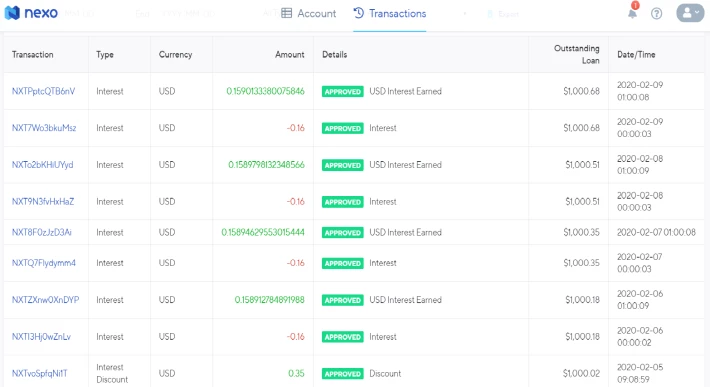Open transaction NXTvoSpfqNi1T
Image resolution: width=710 pixels, height=387 pixels.
point(39,373)
